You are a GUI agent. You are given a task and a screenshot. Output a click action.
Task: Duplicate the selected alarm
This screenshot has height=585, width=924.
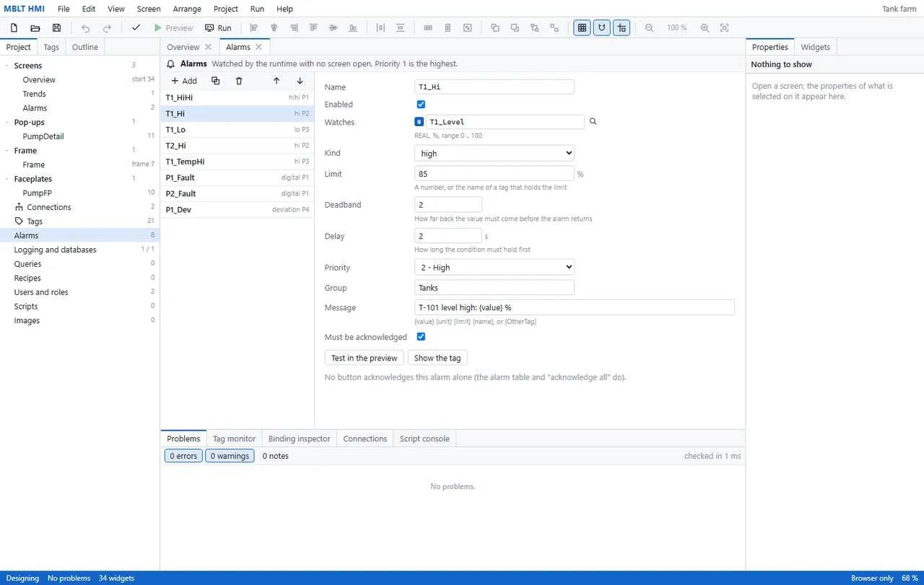tap(215, 81)
